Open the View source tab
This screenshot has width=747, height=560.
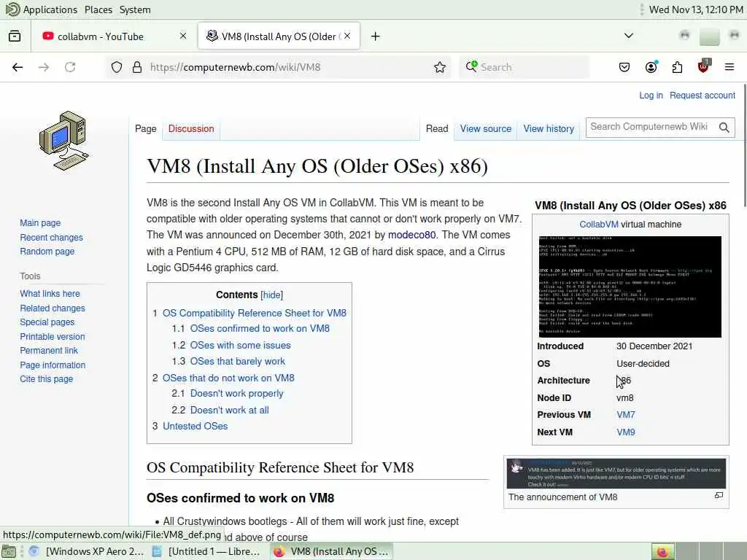coord(485,128)
